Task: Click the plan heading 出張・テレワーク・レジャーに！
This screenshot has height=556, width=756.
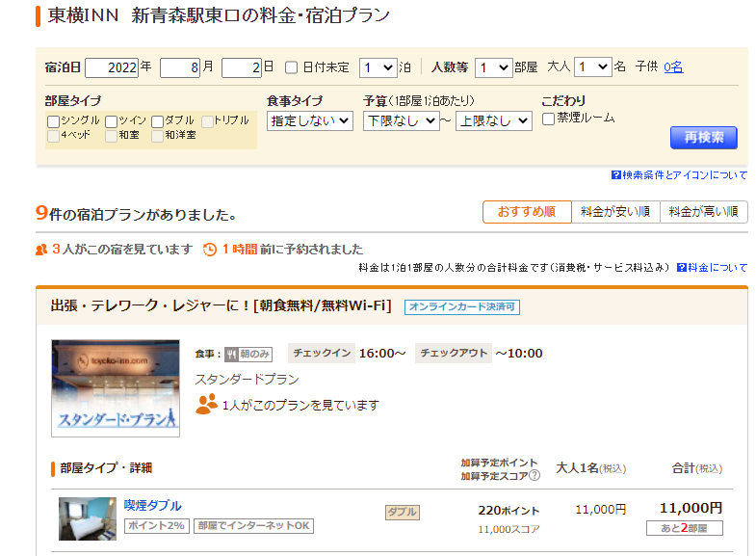Action: [x=150, y=305]
